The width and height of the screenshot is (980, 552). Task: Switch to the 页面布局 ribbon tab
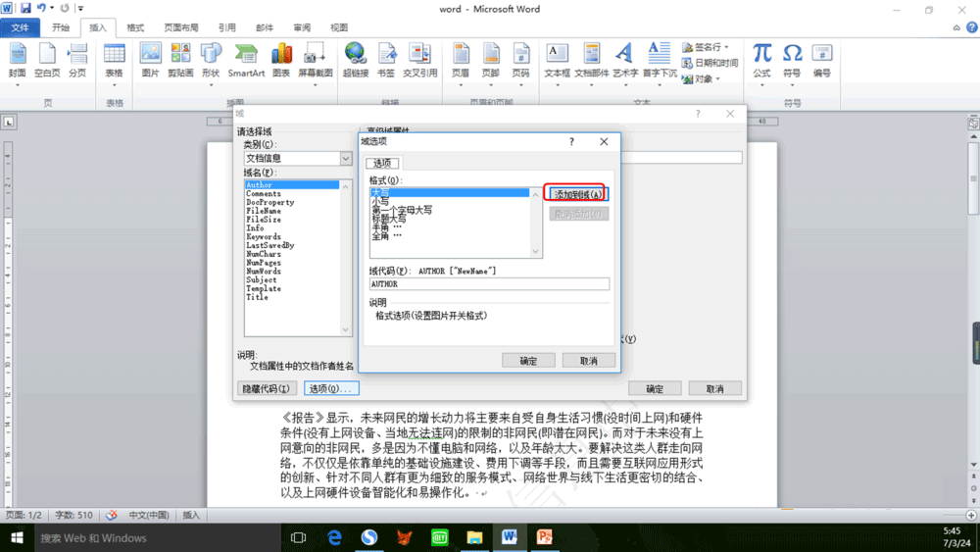(x=180, y=27)
